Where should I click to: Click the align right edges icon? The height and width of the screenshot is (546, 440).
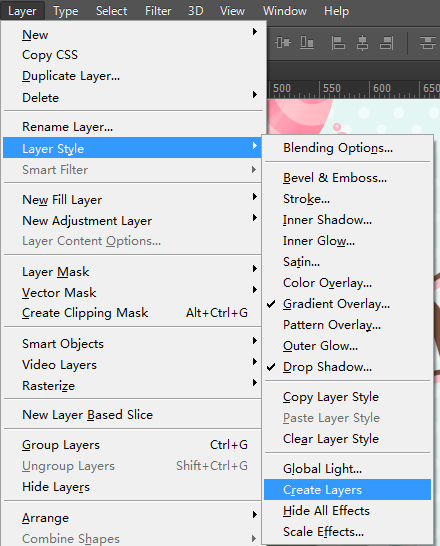tap(386, 43)
